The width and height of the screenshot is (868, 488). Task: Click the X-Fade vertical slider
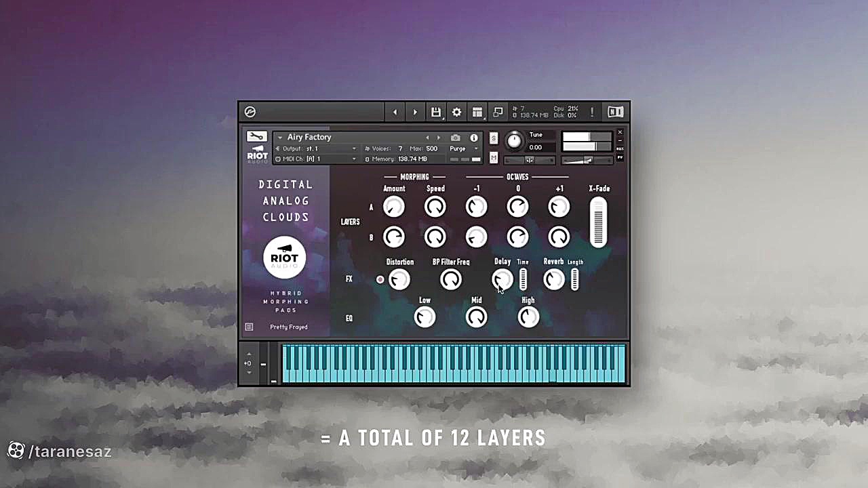598,222
